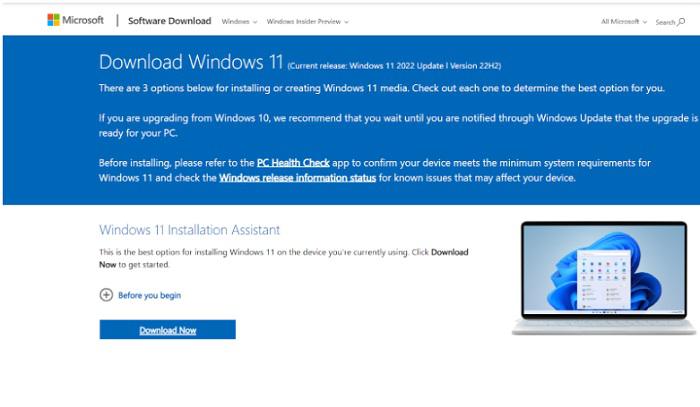Open the Software Download home link
Screen dimensions: 700x407
(169, 21)
